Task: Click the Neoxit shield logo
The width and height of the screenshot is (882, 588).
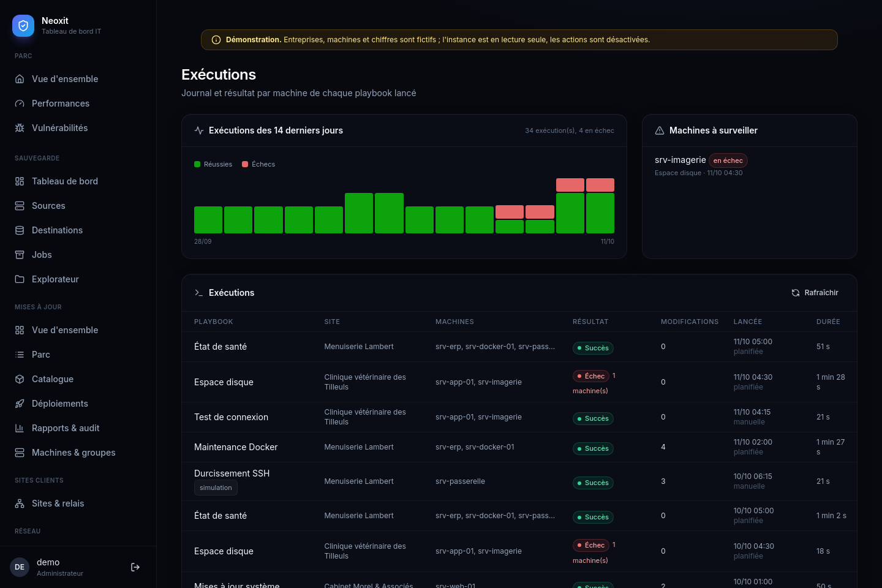Action: [x=23, y=26]
